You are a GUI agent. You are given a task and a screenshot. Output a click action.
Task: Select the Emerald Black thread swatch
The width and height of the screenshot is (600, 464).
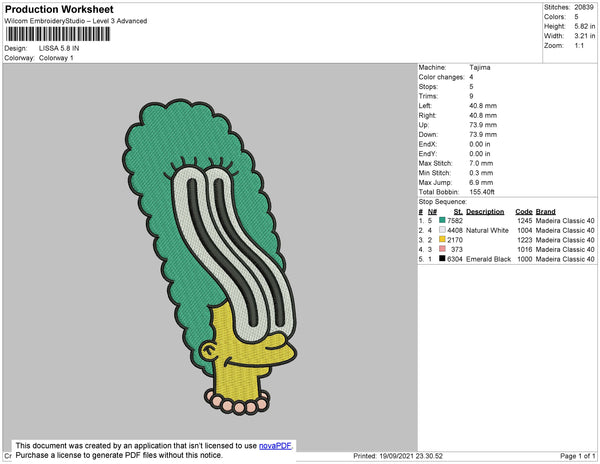coord(442,258)
